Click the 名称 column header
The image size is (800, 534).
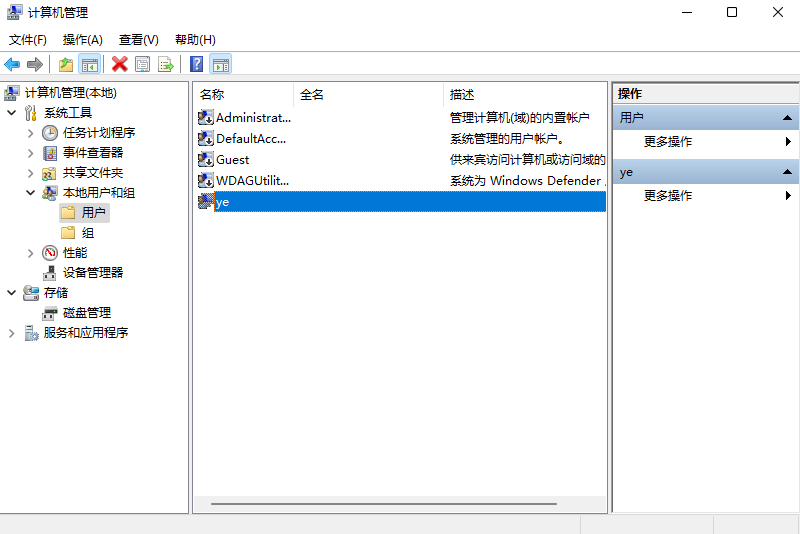coord(212,94)
